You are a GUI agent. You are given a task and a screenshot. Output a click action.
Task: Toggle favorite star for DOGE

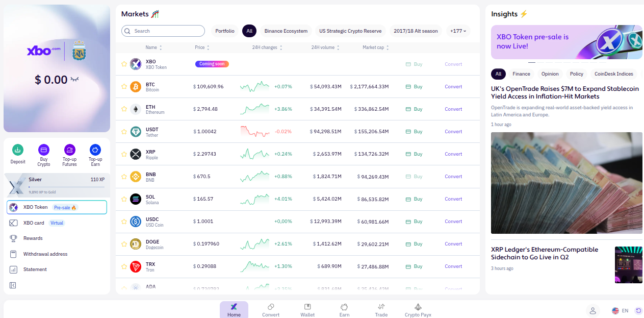click(124, 244)
